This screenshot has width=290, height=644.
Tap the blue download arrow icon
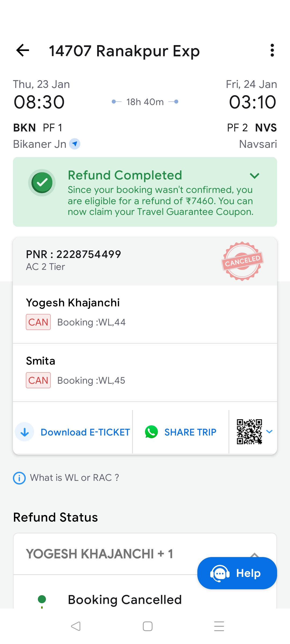(25, 432)
